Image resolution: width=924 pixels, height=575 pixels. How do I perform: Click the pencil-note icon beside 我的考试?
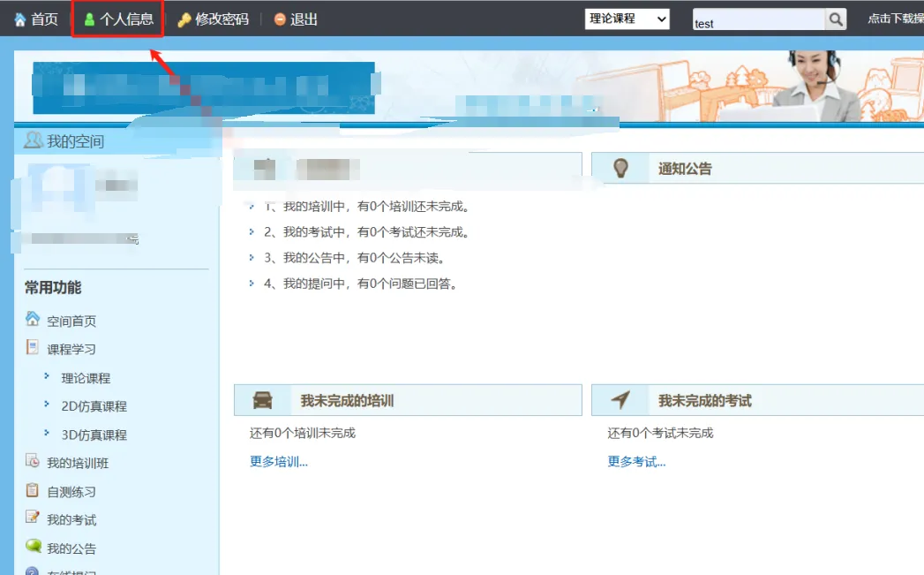(33, 518)
